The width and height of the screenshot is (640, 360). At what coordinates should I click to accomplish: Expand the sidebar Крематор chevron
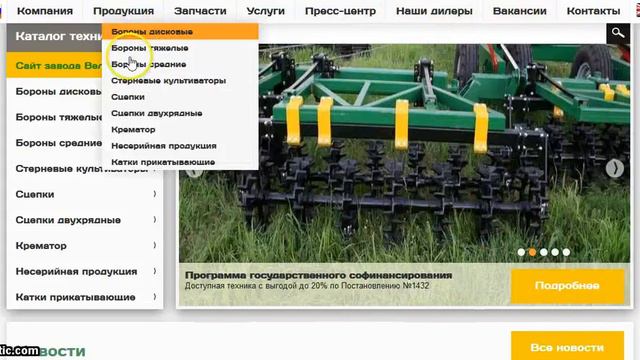[x=155, y=245]
